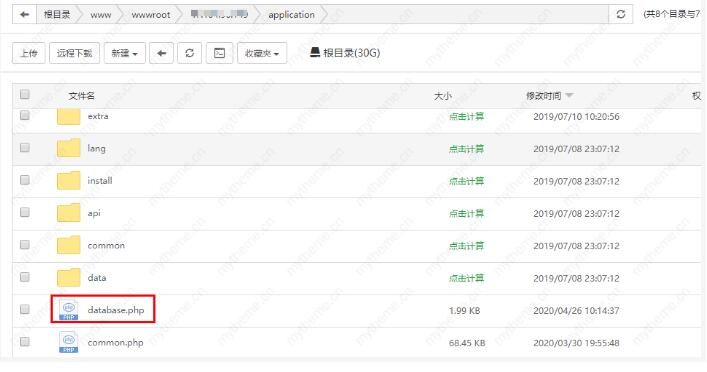Screen dimensions: 707x372
Task: Open the database.php file name
Action: pos(116,310)
